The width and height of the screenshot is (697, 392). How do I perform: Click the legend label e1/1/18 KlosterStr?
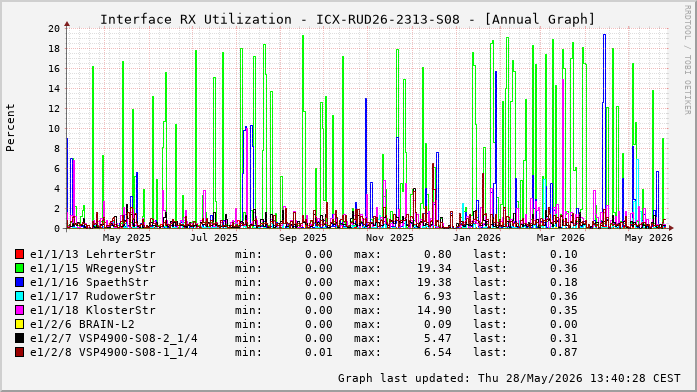click(x=93, y=310)
